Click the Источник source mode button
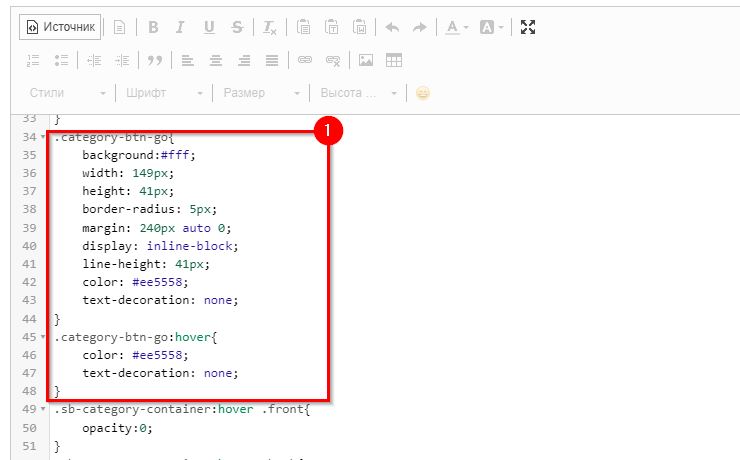This screenshot has height=460, width=740. (60, 28)
